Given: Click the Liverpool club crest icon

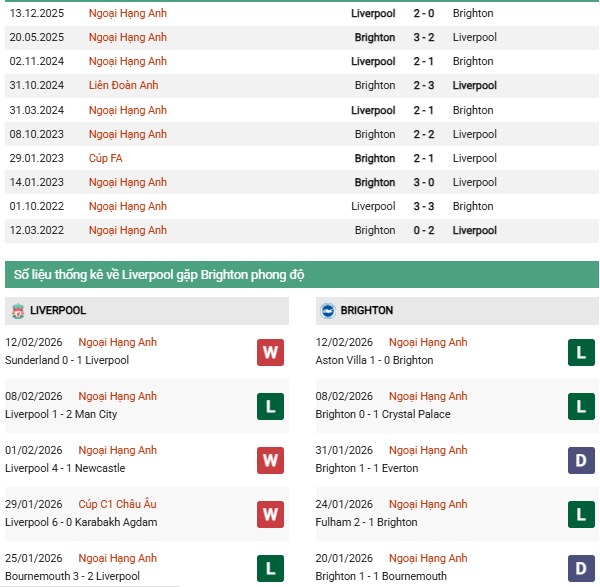Looking at the screenshot, I should (x=17, y=311).
